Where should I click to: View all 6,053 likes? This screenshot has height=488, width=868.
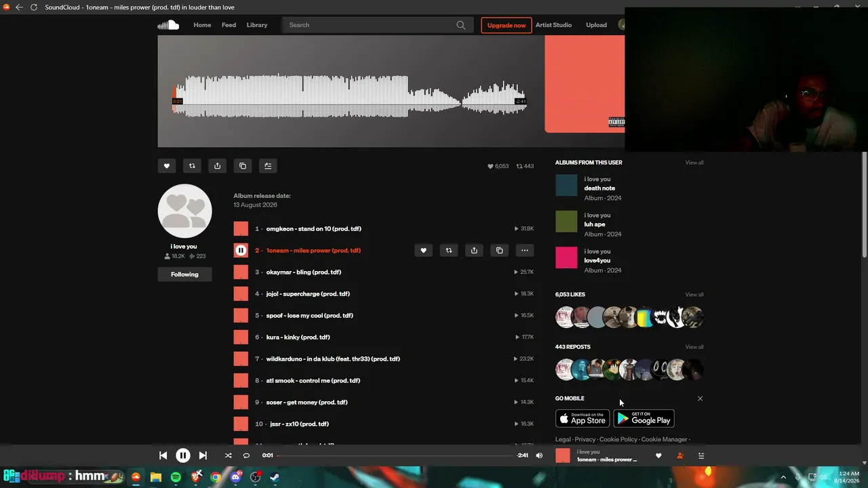[x=694, y=295]
